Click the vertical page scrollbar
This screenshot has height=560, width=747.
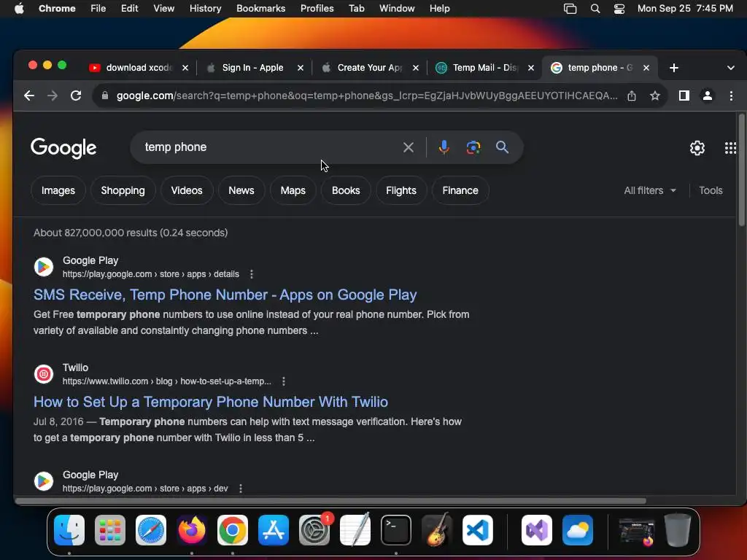point(741,170)
